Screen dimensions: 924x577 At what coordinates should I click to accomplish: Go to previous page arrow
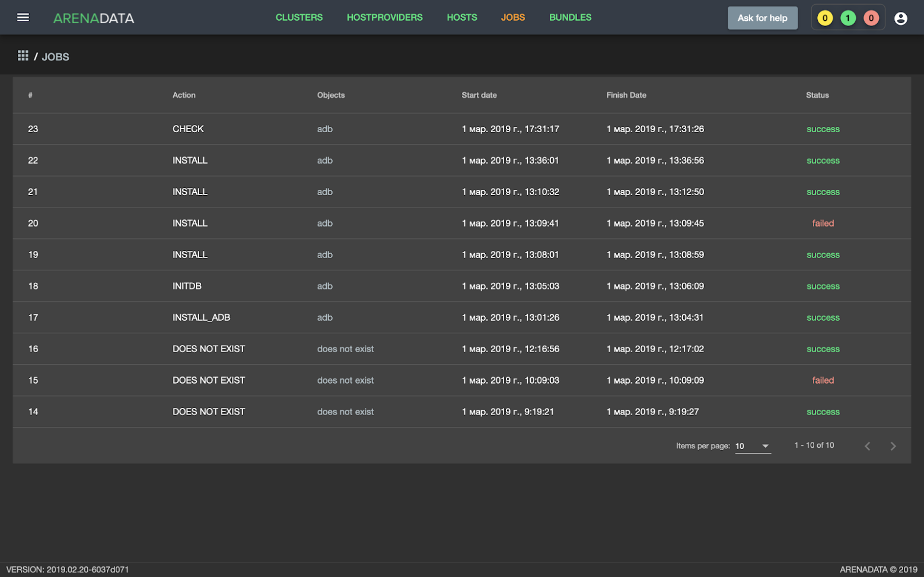(867, 446)
